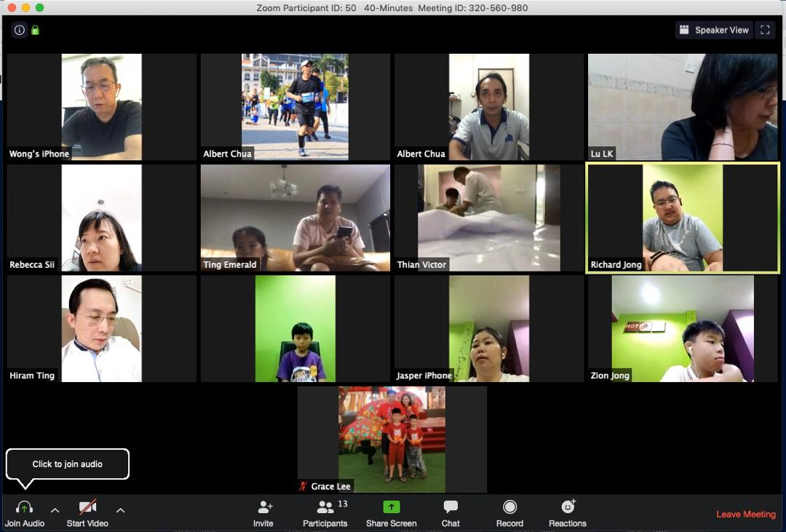Image resolution: width=786 pixels, height=532 pixels.
Task: Click Wong's iPhone video tile
Action: click(101, 106)
